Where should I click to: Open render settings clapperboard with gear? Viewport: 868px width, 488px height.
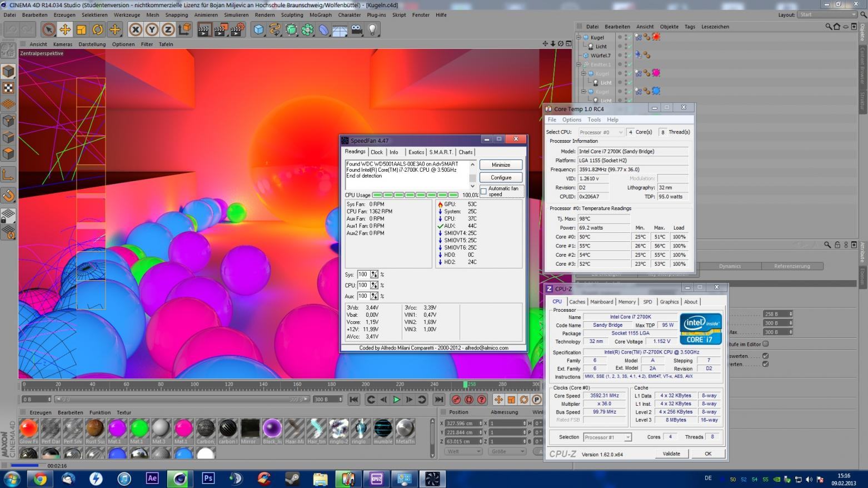click(x=237, y=29)
